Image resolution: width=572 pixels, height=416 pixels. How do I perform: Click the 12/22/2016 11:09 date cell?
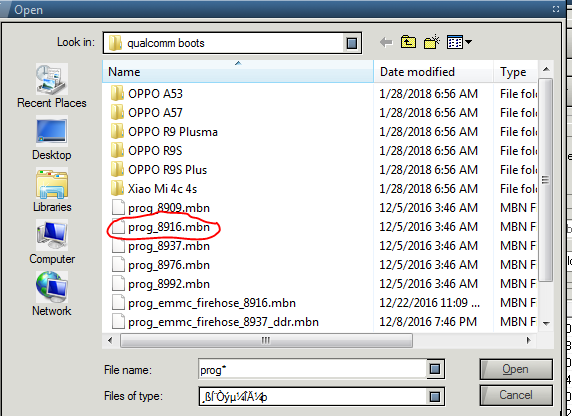pos(429,303)
